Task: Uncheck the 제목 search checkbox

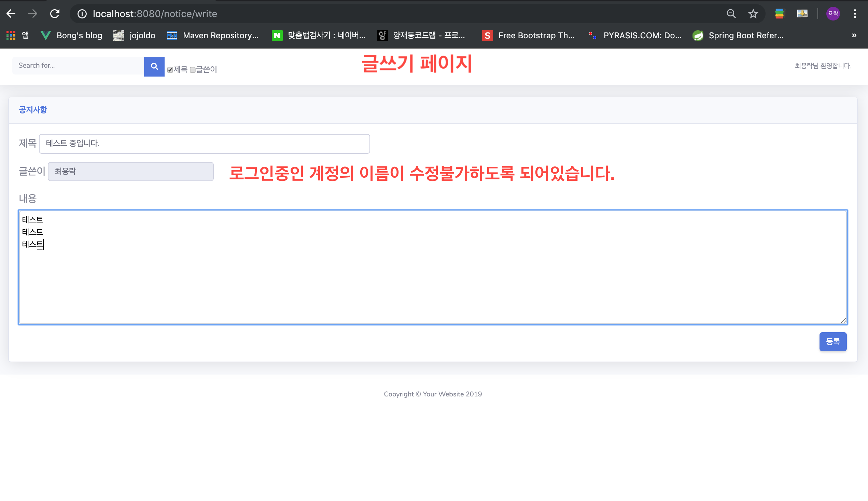Action: (x=170, y=70)
